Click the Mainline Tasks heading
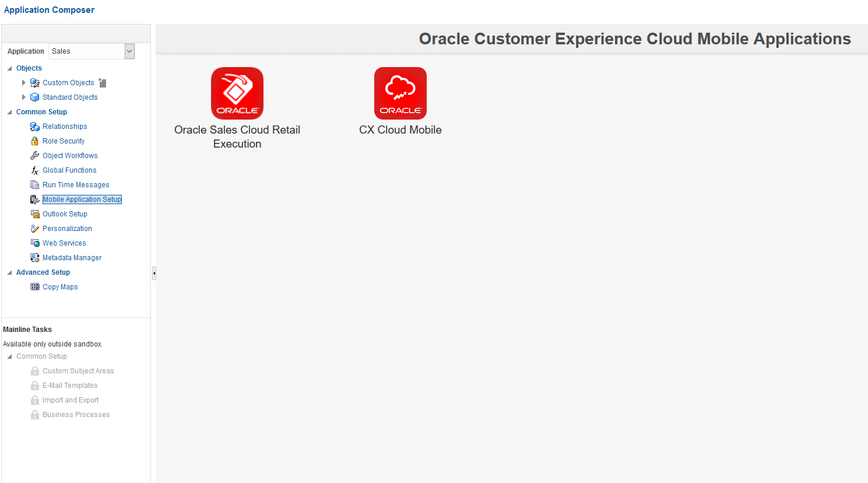The image size is (868, 483). pyautogui.click(x=27, y=330)
